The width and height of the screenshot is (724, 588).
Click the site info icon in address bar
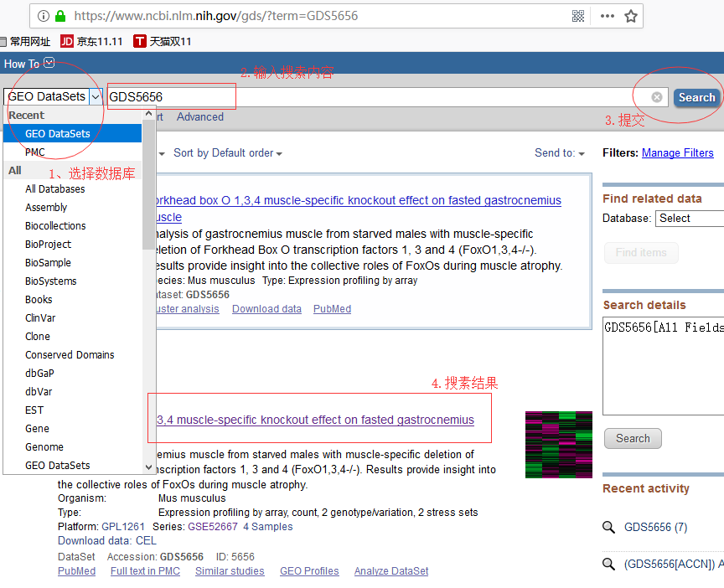point(44,16)
